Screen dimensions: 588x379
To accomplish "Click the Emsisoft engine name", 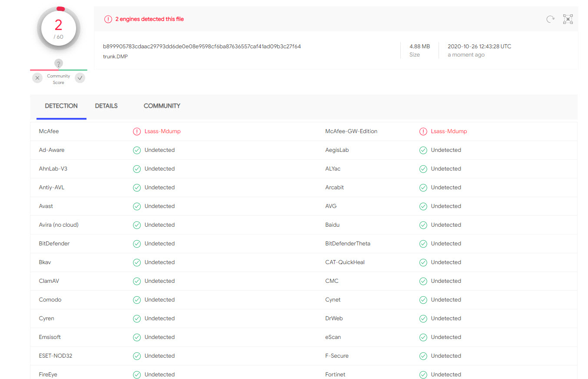I will pyautogui.click(x=50, y=337).
